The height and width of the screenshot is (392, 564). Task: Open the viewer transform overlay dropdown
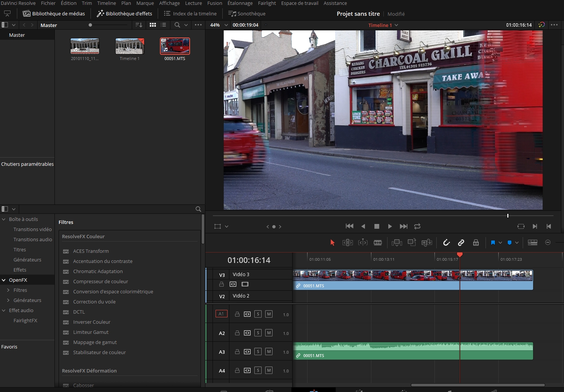[226, 227]
